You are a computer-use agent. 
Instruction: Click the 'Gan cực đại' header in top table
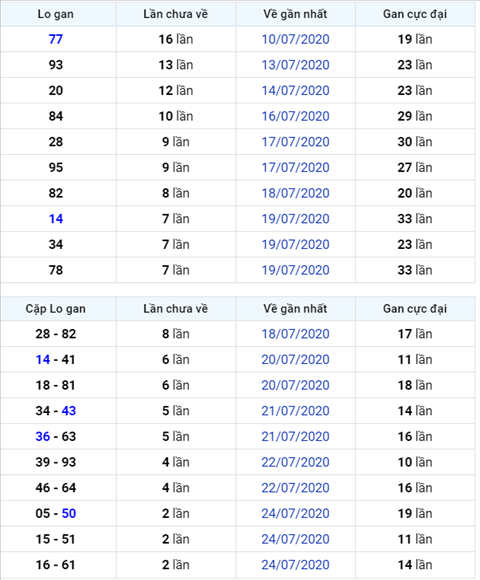(x=415, y=14)
